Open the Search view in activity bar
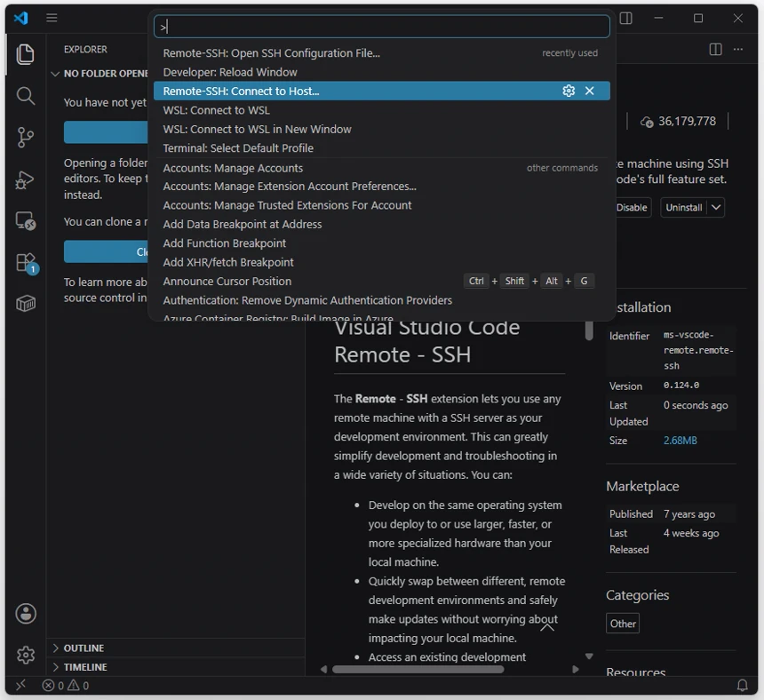Image resolution: width=764 pixels, height=700 pixels. [26, 96]
